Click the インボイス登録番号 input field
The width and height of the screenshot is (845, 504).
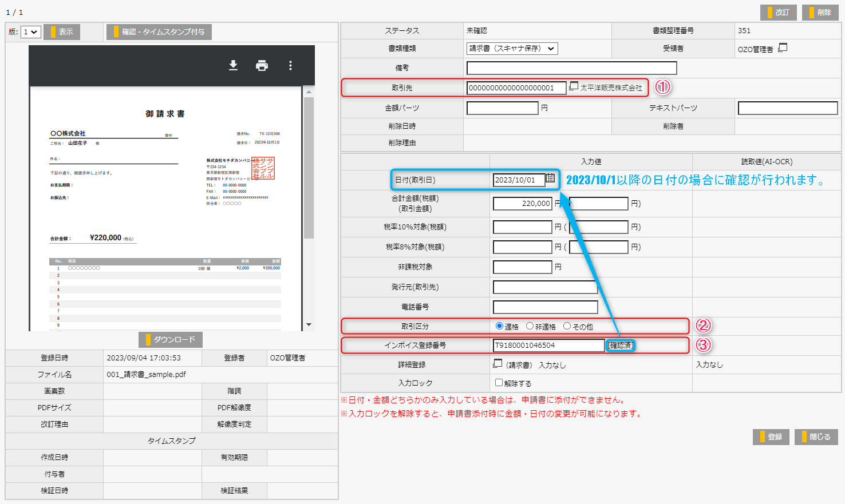[548, 346]
